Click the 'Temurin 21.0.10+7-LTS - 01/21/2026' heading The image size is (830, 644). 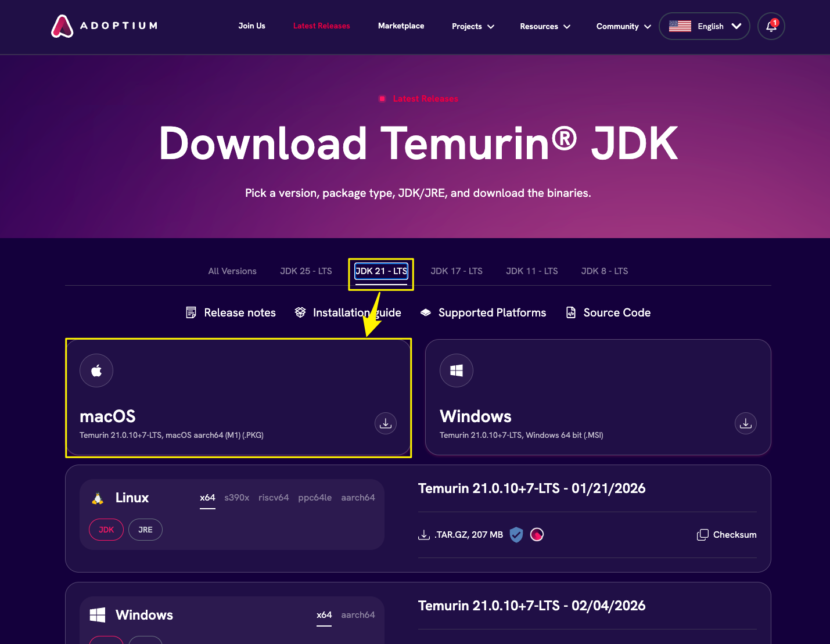pos(531,488)
